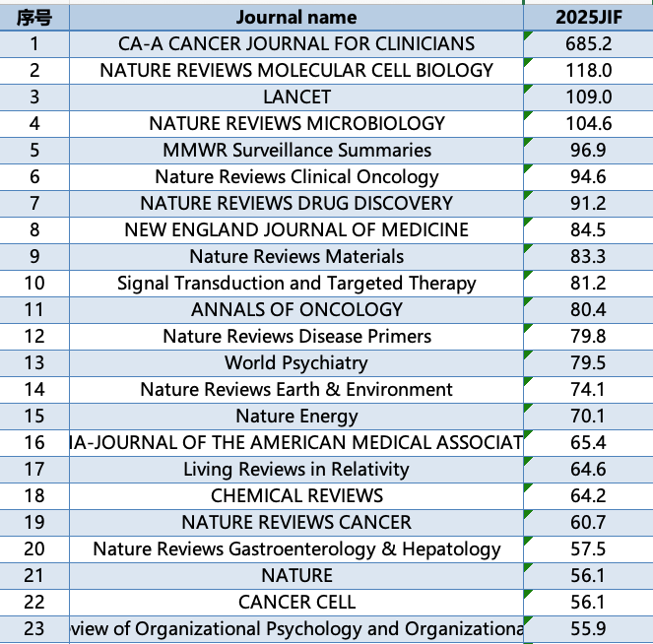
Task: Click serial number 1 cell
Action: pyautogui.click(x=34, y=43)
